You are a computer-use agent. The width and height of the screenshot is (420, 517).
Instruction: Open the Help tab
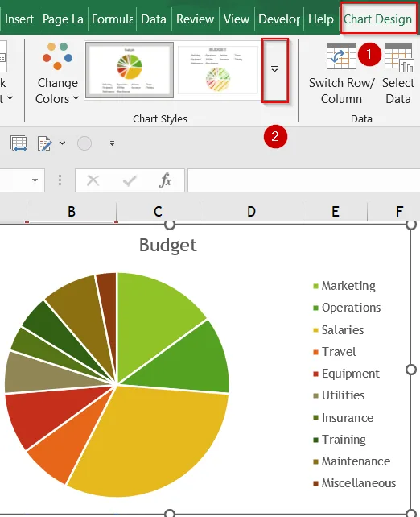321,19
